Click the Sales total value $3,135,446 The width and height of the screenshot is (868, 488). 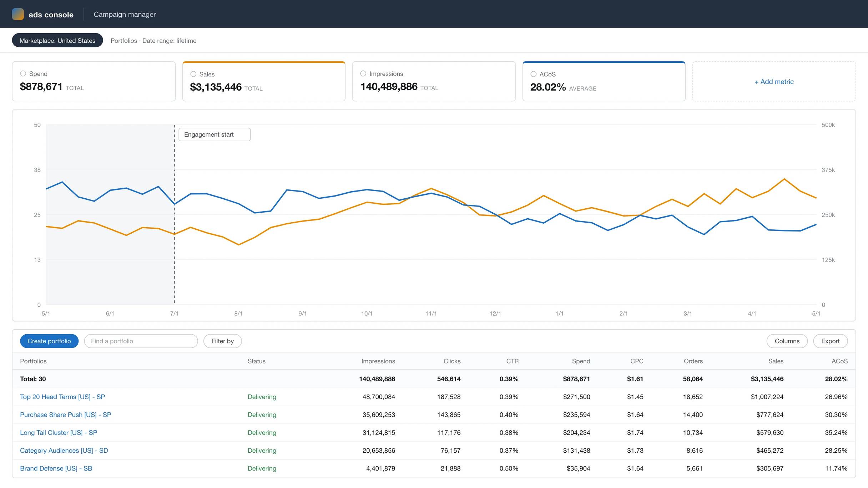pos(216,87)
